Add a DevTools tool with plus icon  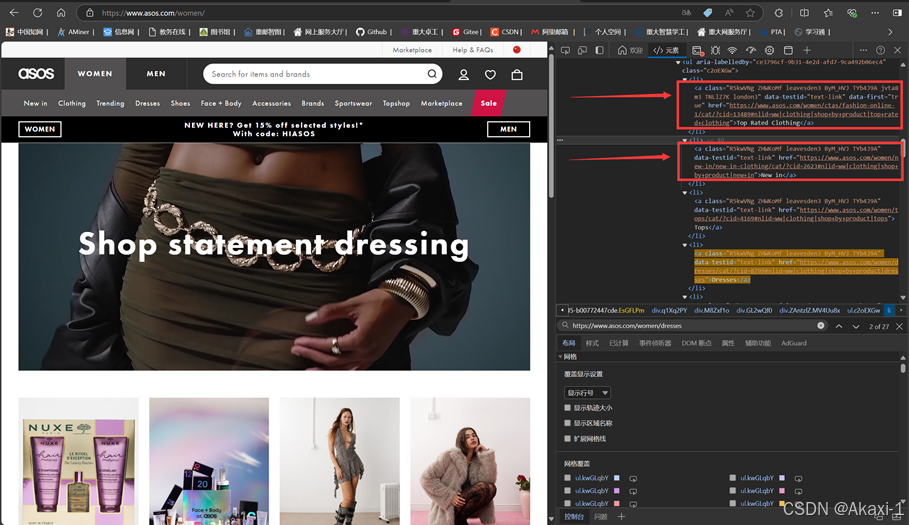tap(806, 50)
